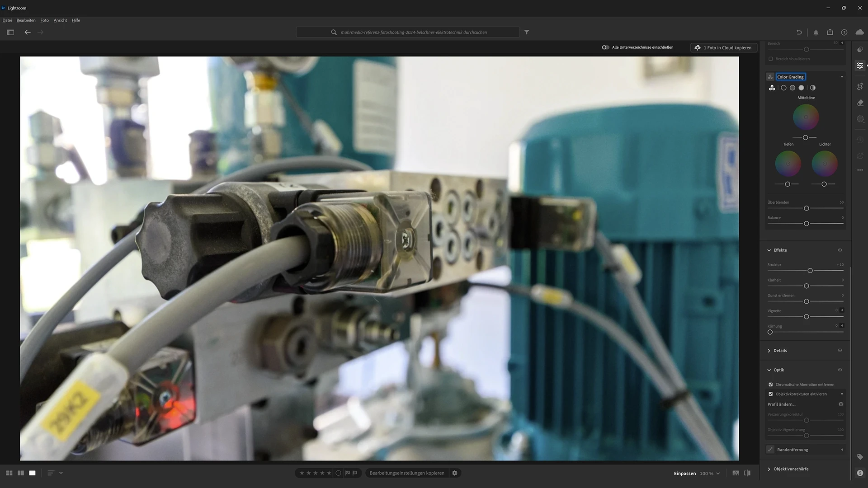The image size is (868, 488).
Task: Click the filter funnel icon
Action: [527, 32]
